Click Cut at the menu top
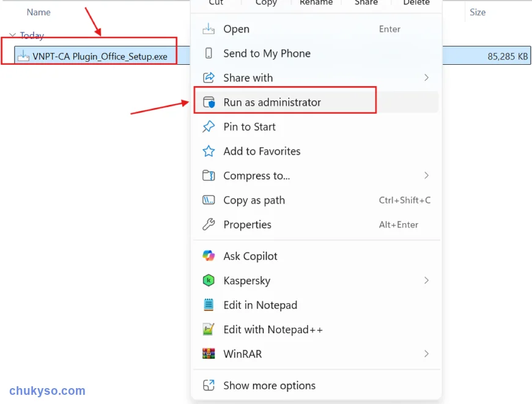The width and height of the screenshot is (532, 404). 216,2
